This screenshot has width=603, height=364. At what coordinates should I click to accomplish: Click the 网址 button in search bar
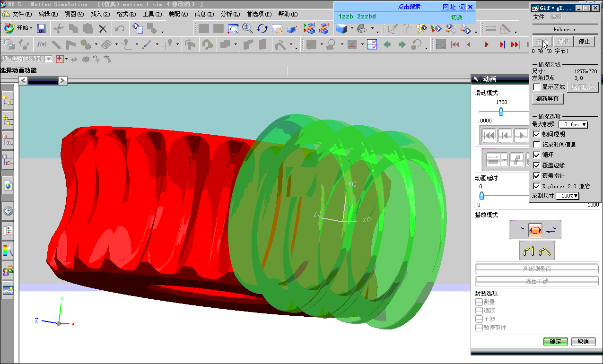(449, 7)
